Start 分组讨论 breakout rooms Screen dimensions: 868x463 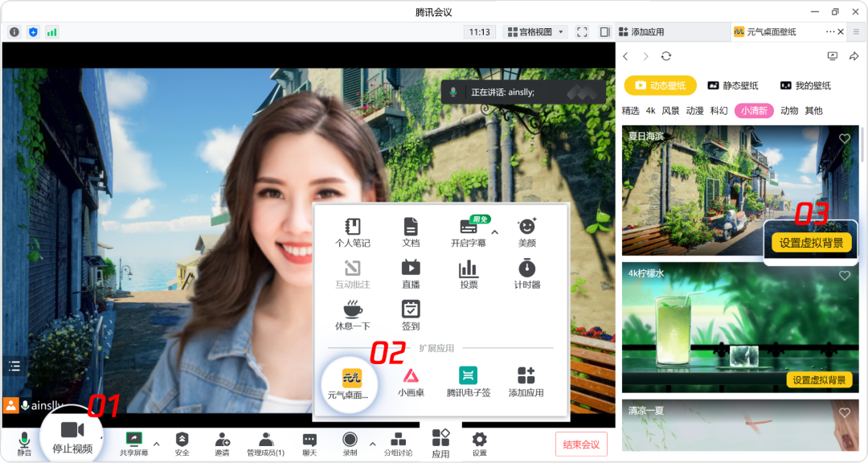[x=398, y=445]
